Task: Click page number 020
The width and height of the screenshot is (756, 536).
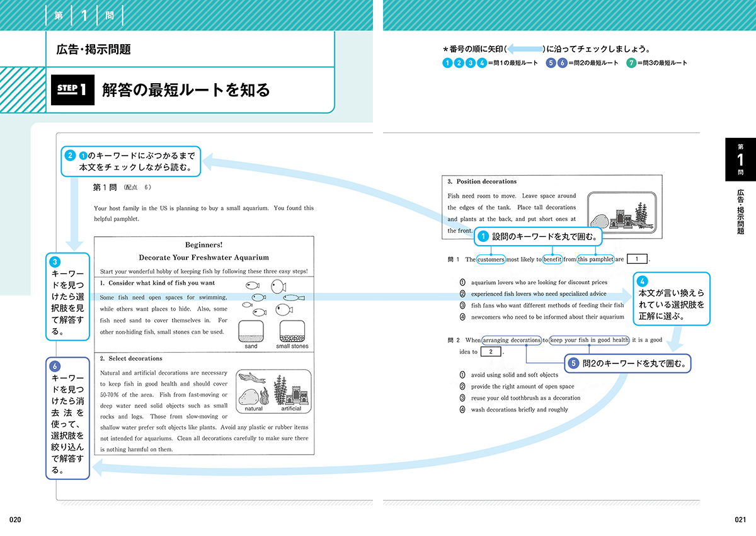Action: click(16, 520)
